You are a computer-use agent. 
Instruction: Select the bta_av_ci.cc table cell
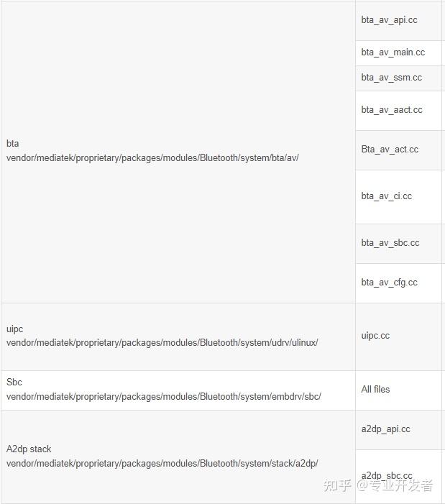[387, 196]
